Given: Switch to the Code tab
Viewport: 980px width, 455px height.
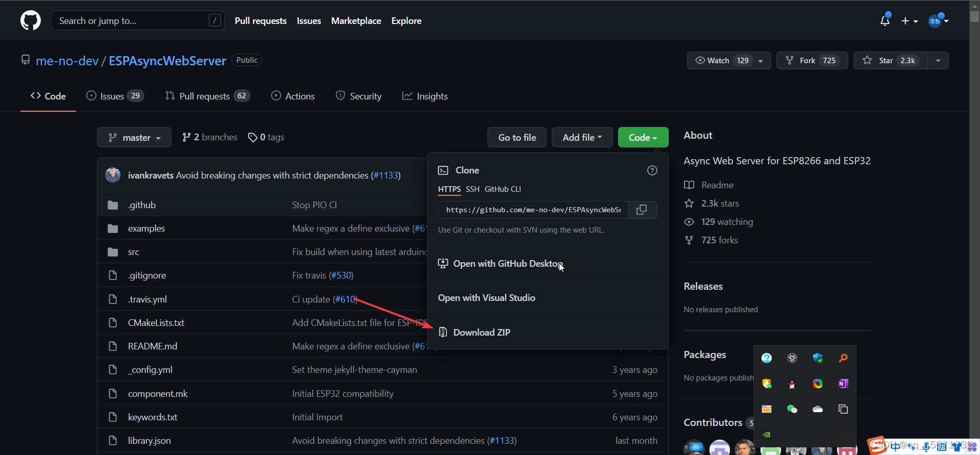Looking at the screenshot, I should 48,96.
